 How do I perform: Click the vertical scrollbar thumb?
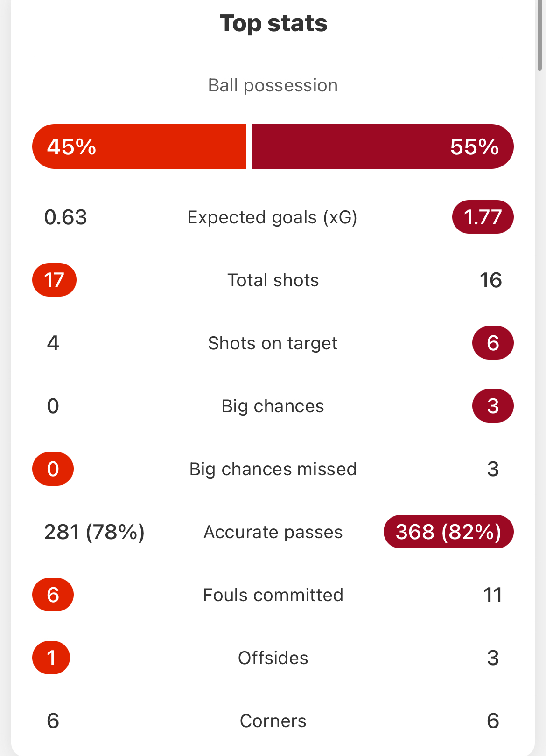click(x=540, y=35)
